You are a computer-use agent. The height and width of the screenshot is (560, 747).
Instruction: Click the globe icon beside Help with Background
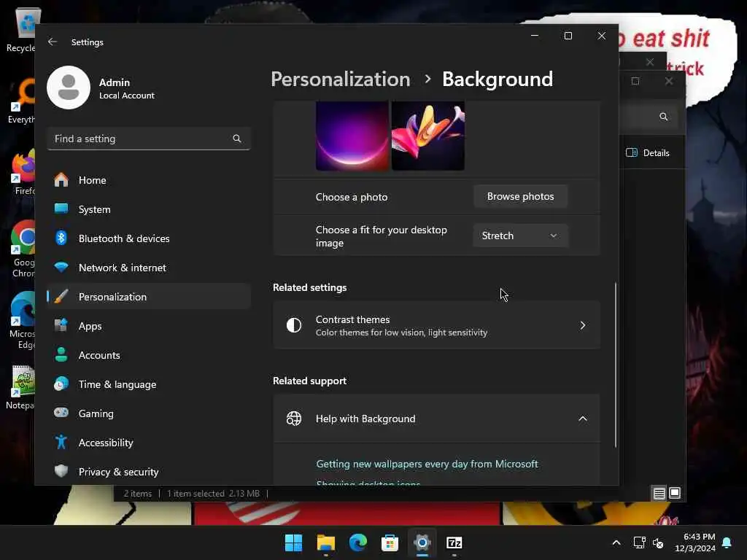[294, 419]
